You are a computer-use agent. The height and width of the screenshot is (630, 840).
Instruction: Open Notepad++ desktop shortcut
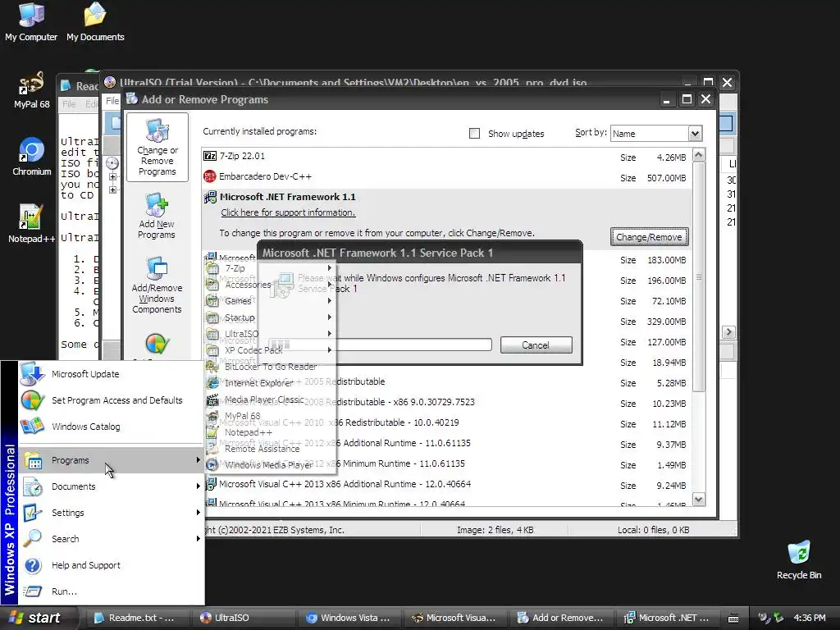(31, 223)
